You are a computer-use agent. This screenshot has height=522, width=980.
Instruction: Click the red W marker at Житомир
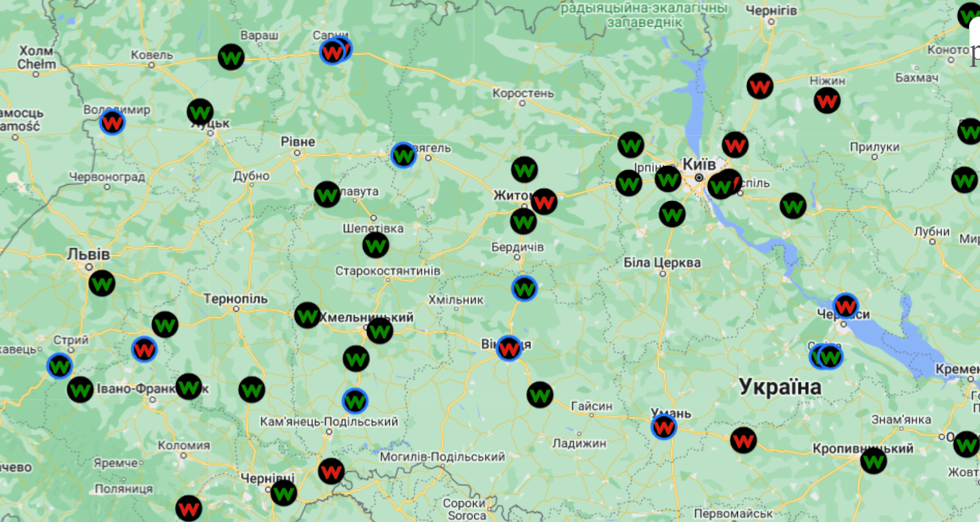click(x=544, y=202)
